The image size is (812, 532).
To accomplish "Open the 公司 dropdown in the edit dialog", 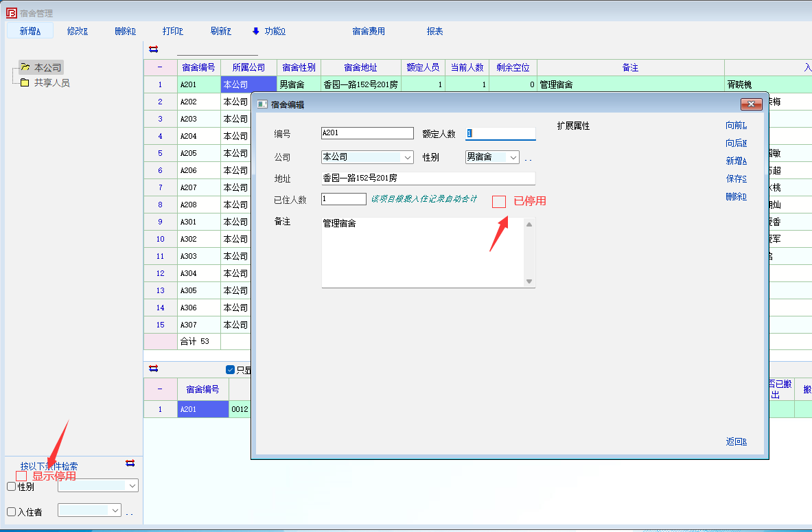I will pos(408,157).
